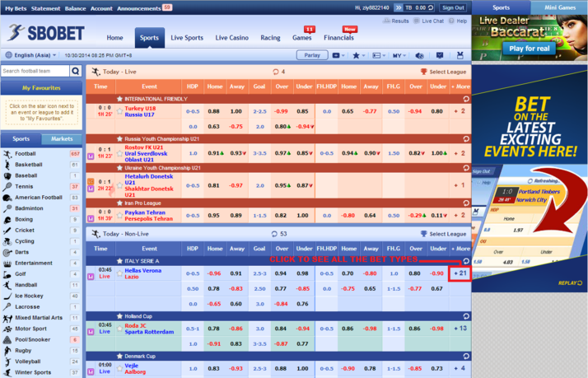Open the star favourites dropdown in toolbar
This screenshot has width=588, height=378.
358,55
